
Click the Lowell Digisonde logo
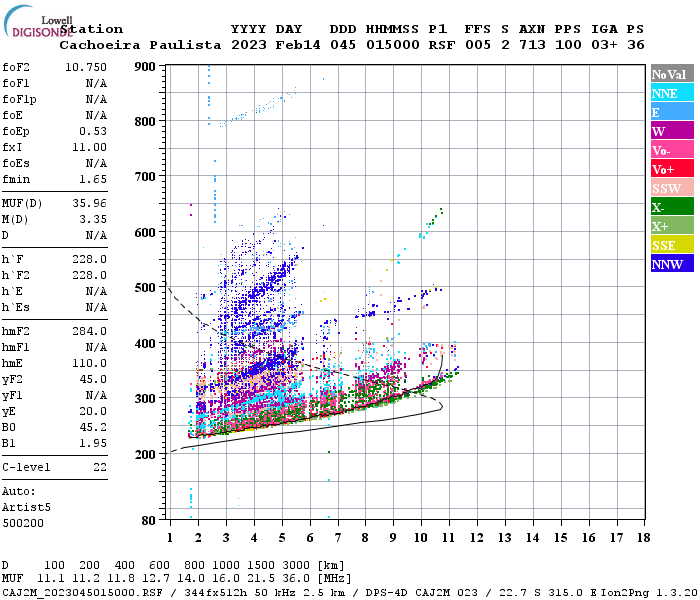pos(38,21)
